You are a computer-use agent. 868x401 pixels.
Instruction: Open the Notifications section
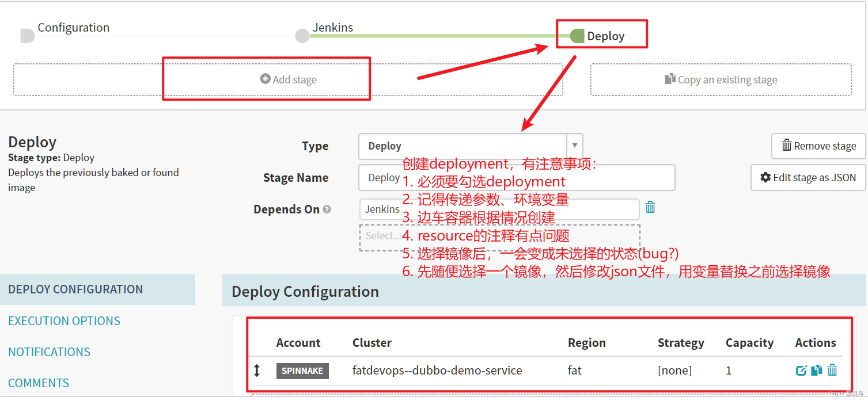pos(49,352)
